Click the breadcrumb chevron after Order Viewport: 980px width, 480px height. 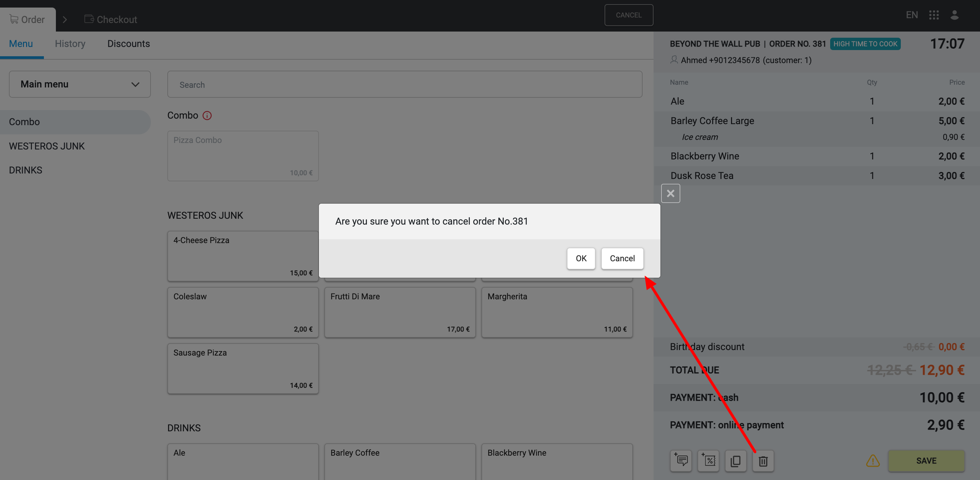click(x=65, y=20)
